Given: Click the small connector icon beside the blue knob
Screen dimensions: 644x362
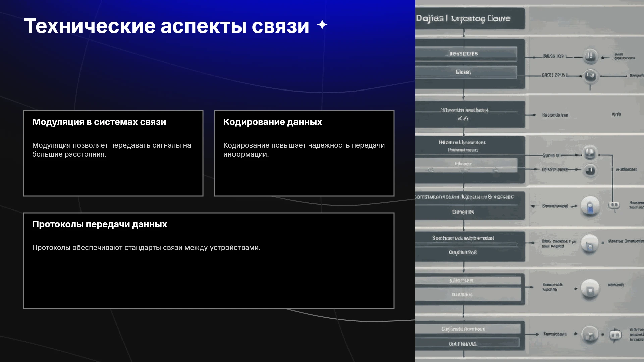Looking at the screenshot, I should click(614, 205).
